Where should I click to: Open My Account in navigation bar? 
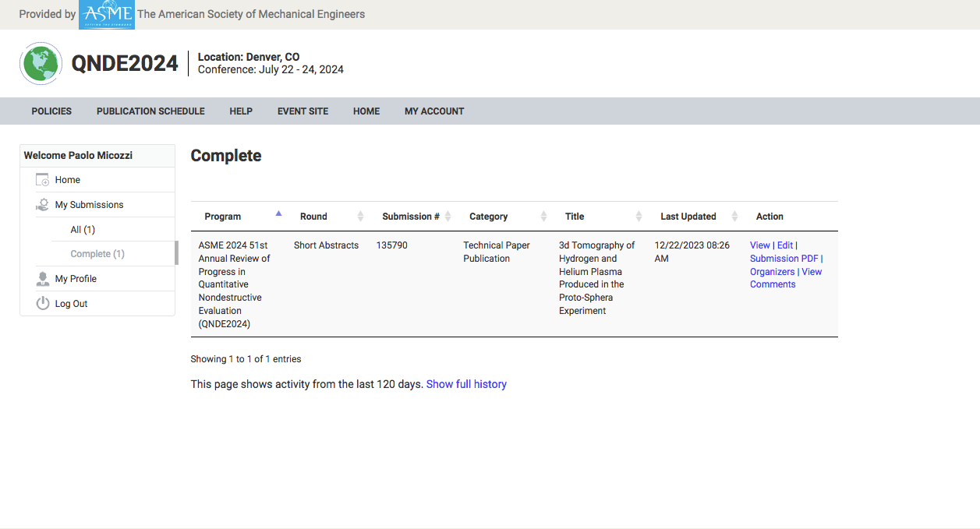pos(434,111)
